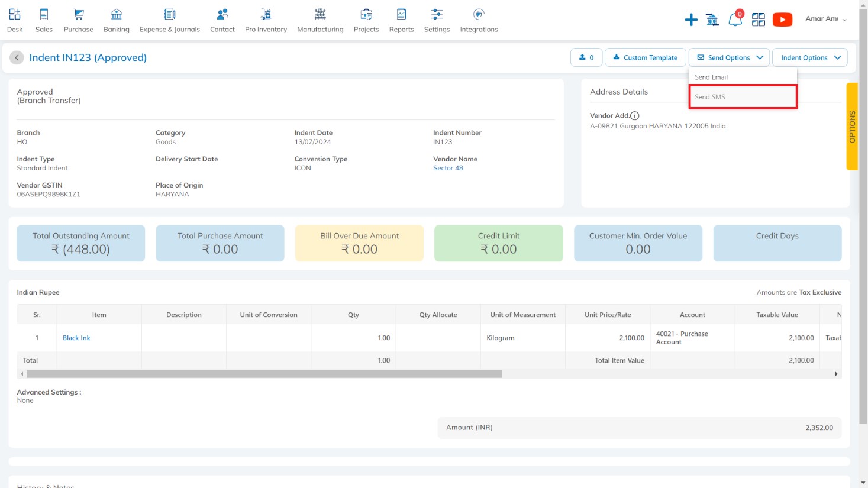Click the Total Purchase Amount card
Image resolution: width=868 pixels, height=488 pixels.
coord(220,243)
